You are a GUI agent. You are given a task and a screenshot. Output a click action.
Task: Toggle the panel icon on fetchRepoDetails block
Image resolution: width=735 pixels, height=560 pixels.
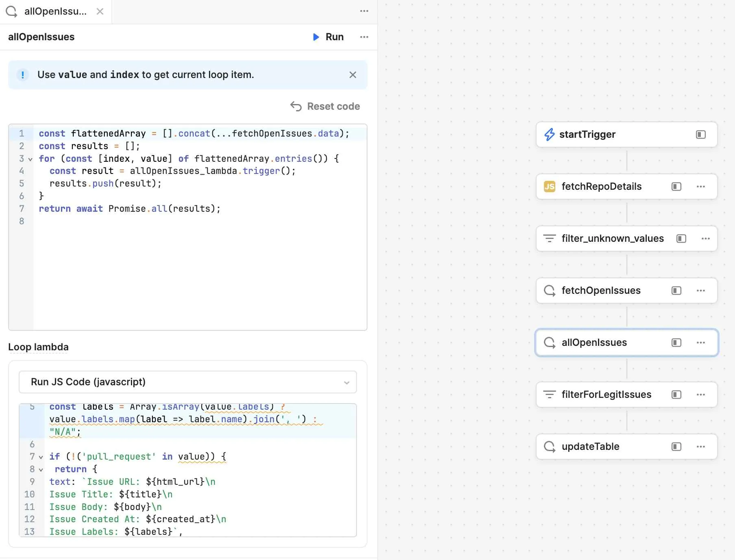point(676,187)
